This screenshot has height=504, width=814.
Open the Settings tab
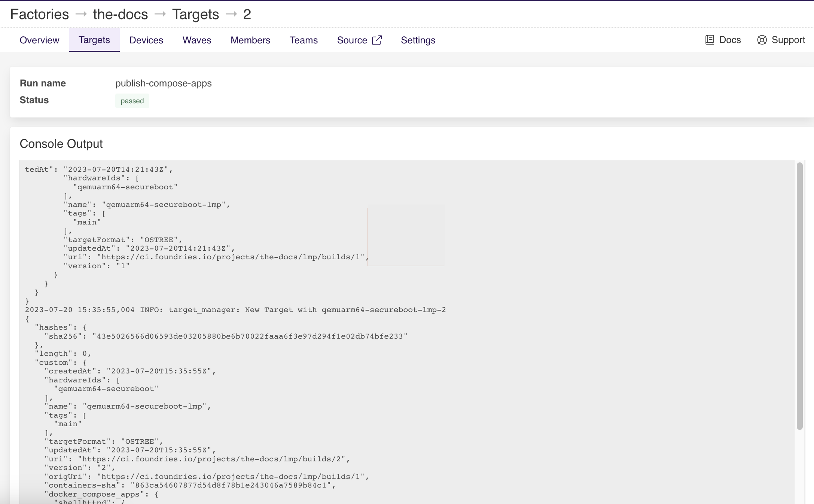pos(418,40)
